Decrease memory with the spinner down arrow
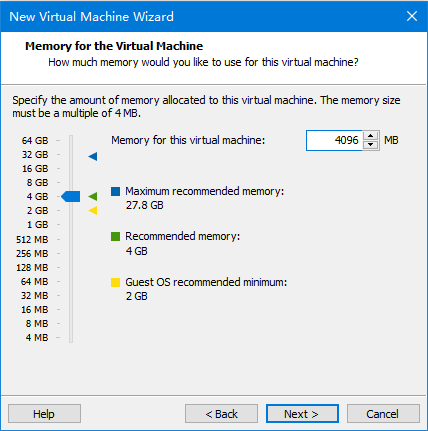428x431 pixels. click(x=371, y=145)
